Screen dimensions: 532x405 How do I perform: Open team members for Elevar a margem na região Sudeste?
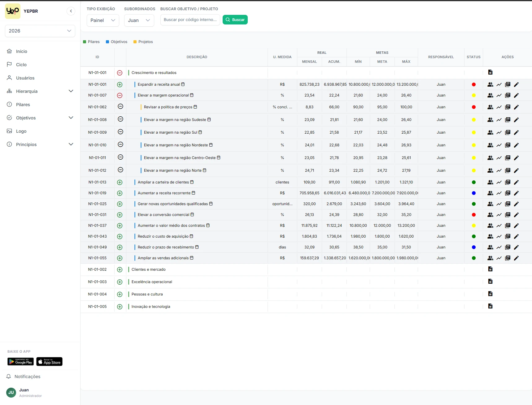click(x=490, y=120)
